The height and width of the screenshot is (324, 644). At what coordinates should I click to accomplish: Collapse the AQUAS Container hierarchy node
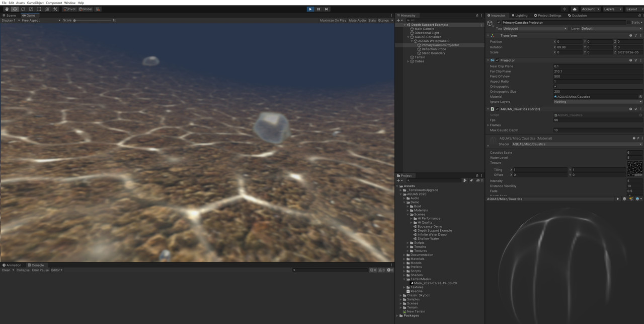coord(409,37)
